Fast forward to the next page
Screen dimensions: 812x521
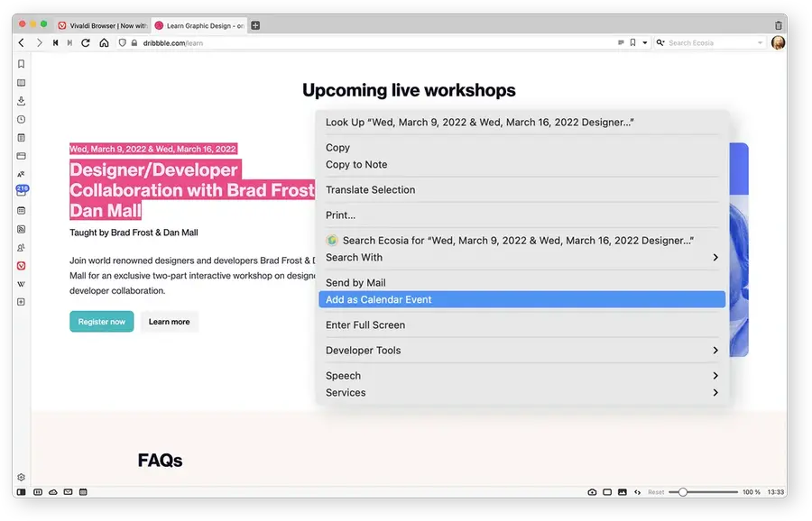pos(69,43)
